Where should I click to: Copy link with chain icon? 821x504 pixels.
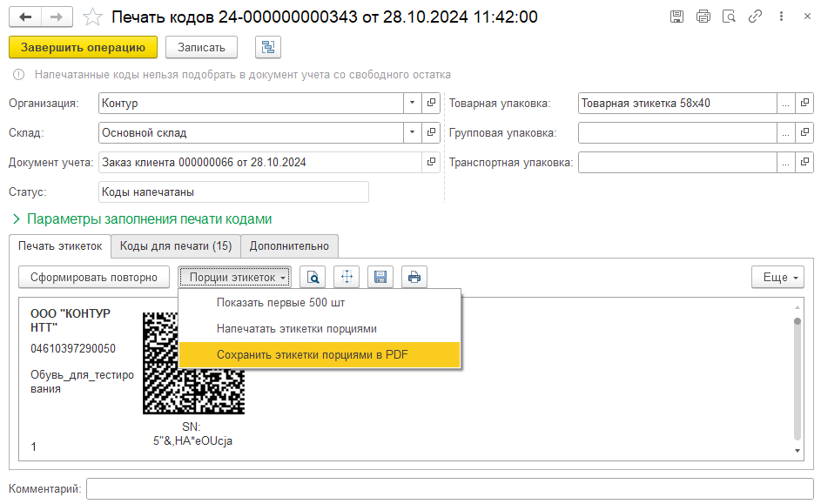tap(755, 17)
